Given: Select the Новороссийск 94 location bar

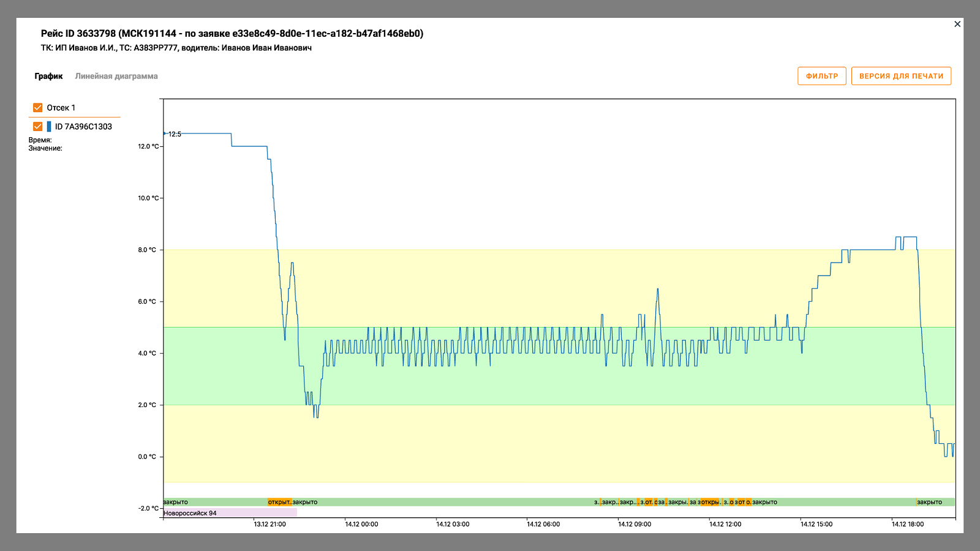Looking at the screenshot, I should pos(230,513).
